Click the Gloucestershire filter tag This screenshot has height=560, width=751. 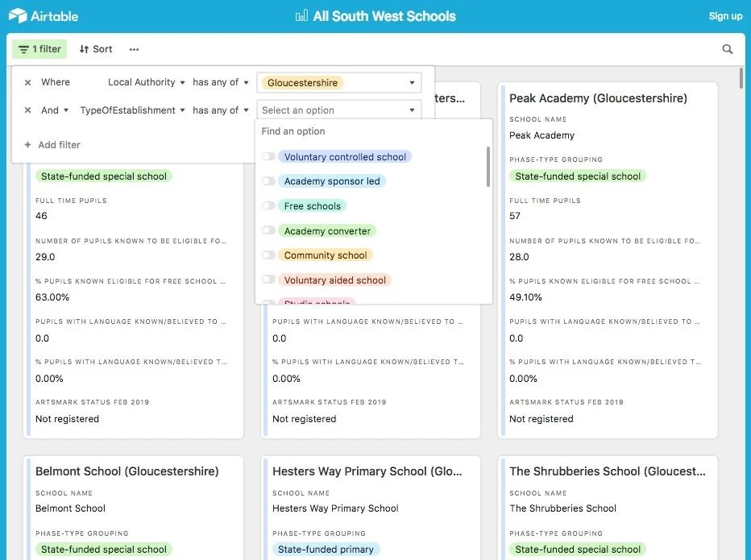(x=302, y=82)
